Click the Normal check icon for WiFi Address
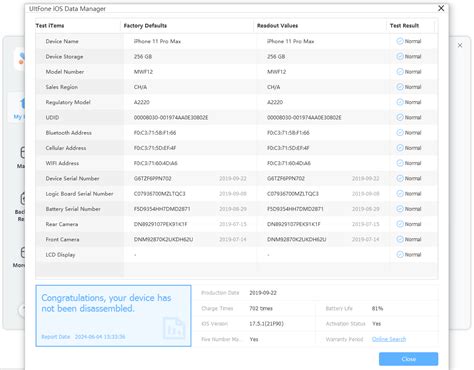 (400, 163)
